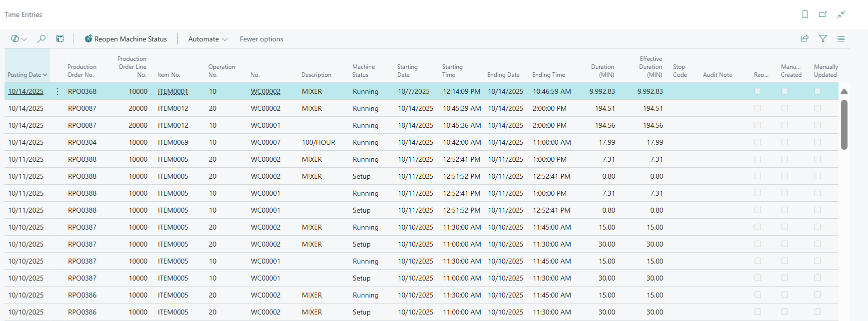Click Reopen Machine Status button

[x=125, y=39]
